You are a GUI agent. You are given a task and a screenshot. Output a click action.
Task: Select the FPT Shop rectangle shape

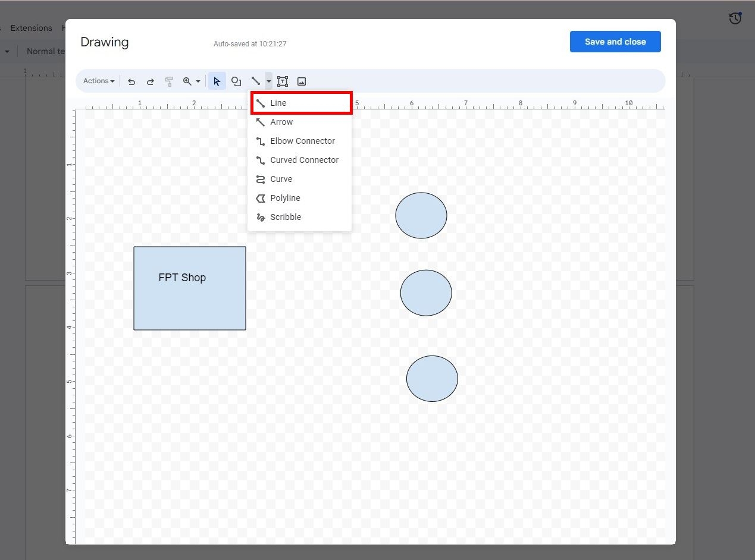tap(190, 288)
